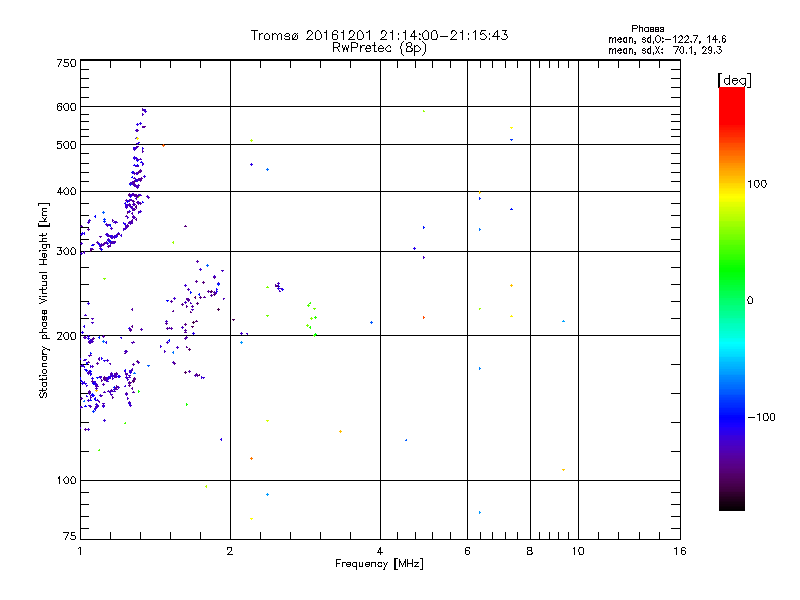Click the y-axis '75' tick label
Screen dimensions: 800x600
(70, 536)
